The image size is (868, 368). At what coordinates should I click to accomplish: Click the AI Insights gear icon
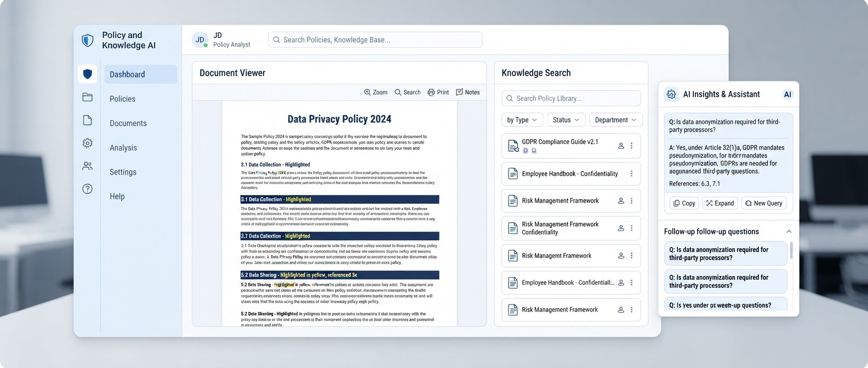click(671, 94)
